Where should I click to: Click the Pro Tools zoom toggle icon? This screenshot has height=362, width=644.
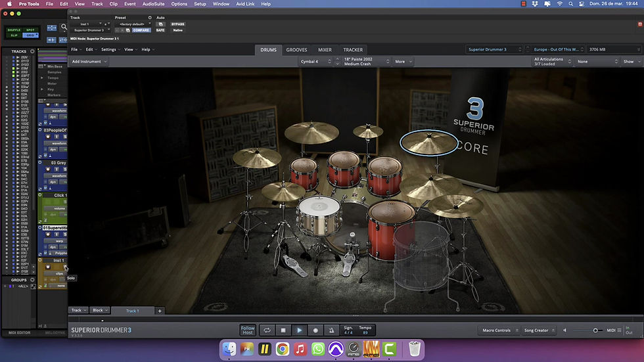point(52,28)
